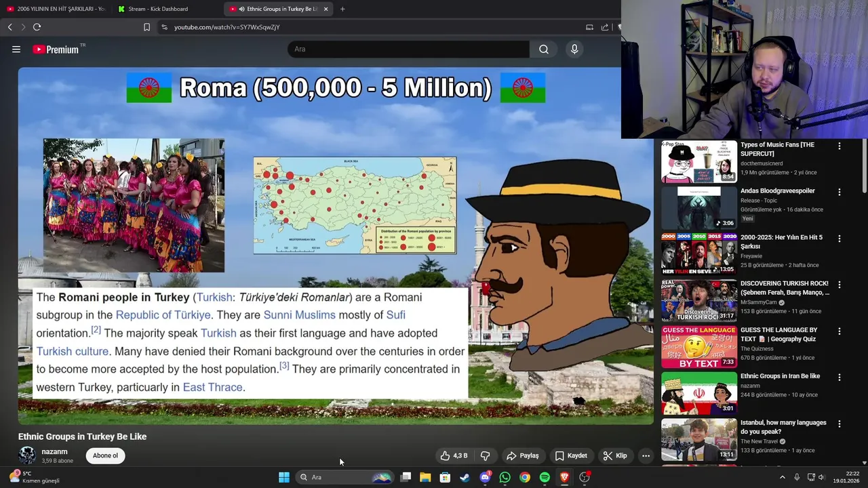Open Microsoft Store from the taskbar
Viewport: 868px width, 488px height.
click(445, 477)
